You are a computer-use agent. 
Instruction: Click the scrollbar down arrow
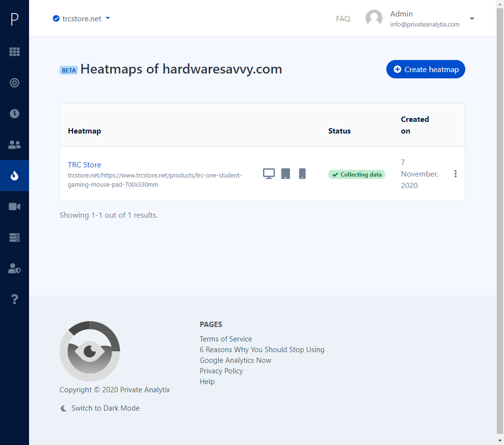[x=500, y=441]
